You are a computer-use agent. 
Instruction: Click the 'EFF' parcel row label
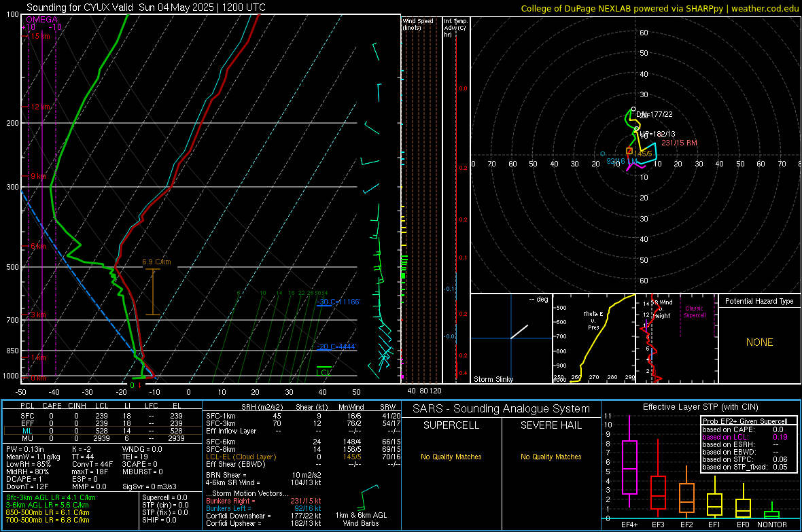[x=27, y=423]
